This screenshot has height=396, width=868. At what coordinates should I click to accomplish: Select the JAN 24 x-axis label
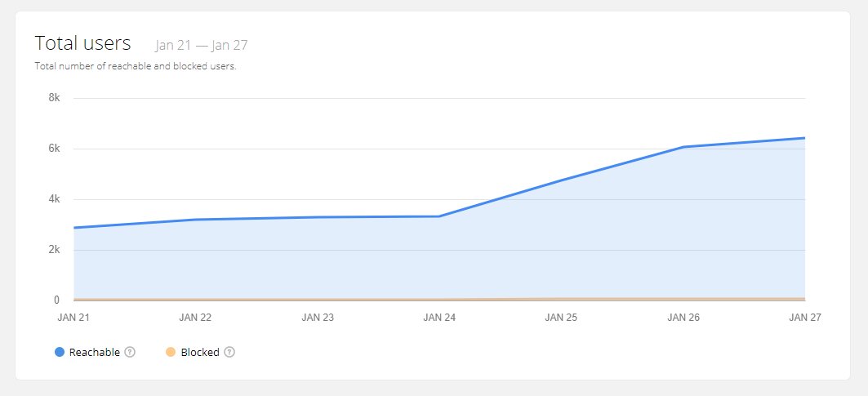click(x=439, y=316)
